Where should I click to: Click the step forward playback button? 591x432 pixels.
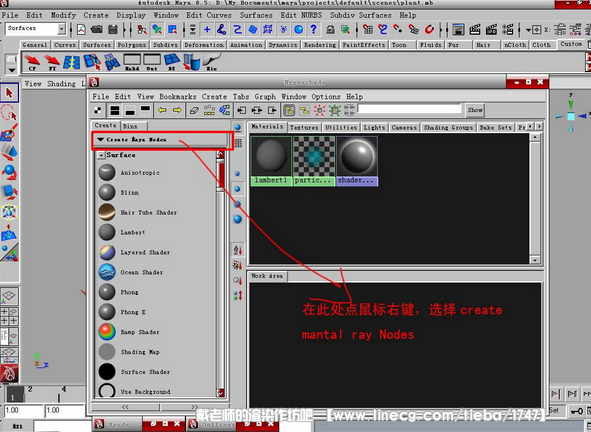click(572, 394)
